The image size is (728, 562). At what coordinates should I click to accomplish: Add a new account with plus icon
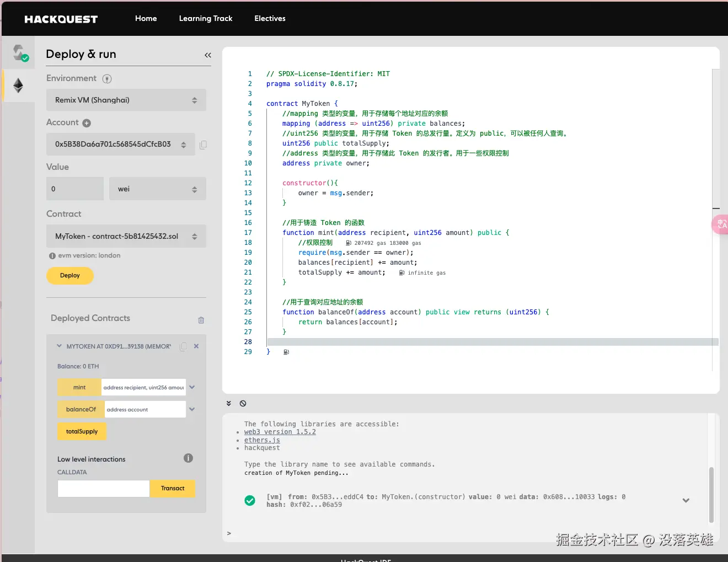(87, 123)
